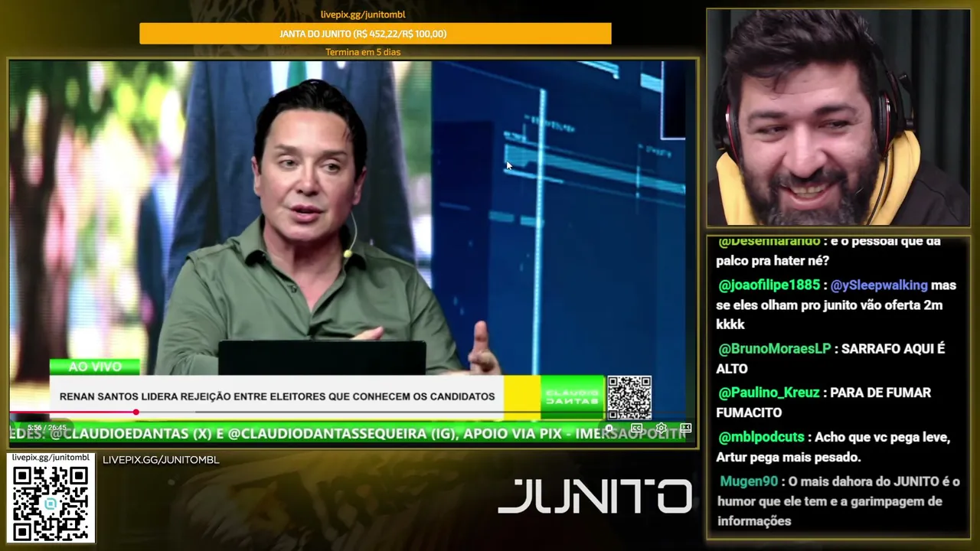This screenshot has width=980, height=551.
Task: Select the 'PARA DE FUMAR FUMACITO' chat message
Action: pos(824,403)
